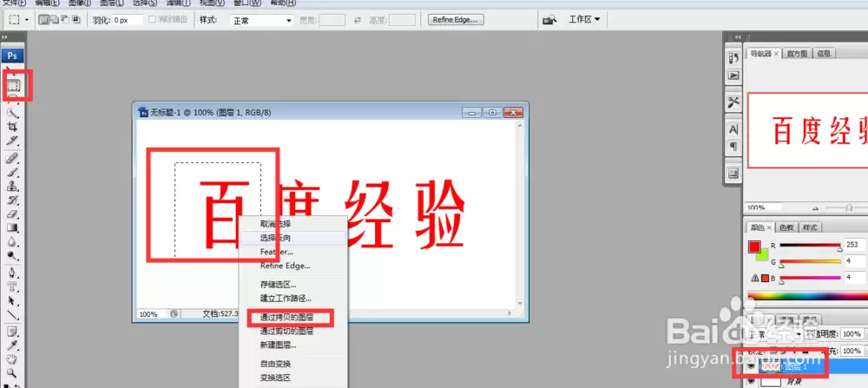Collapse the panel dock with the double-arrow
The height and width of the screenshot is (388, 868).
tap(737, 37)
